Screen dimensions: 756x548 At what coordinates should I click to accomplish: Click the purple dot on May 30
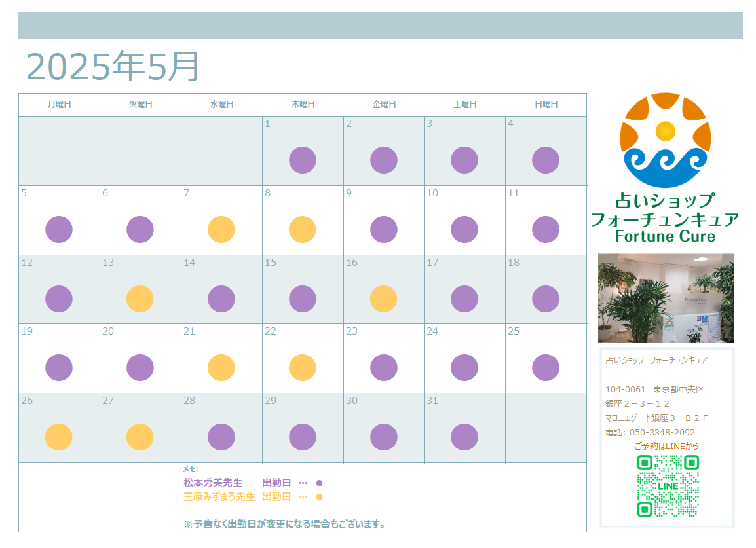point(384,437)
